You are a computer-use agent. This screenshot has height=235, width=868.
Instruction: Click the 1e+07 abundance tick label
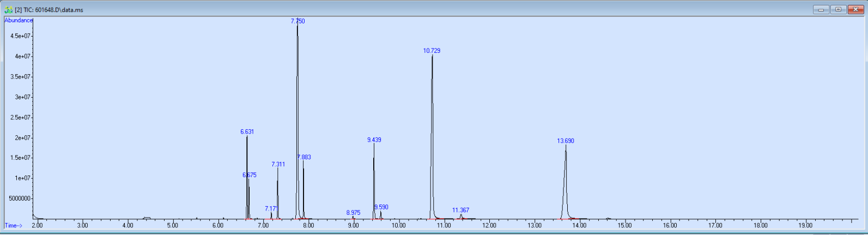(23, 178)
